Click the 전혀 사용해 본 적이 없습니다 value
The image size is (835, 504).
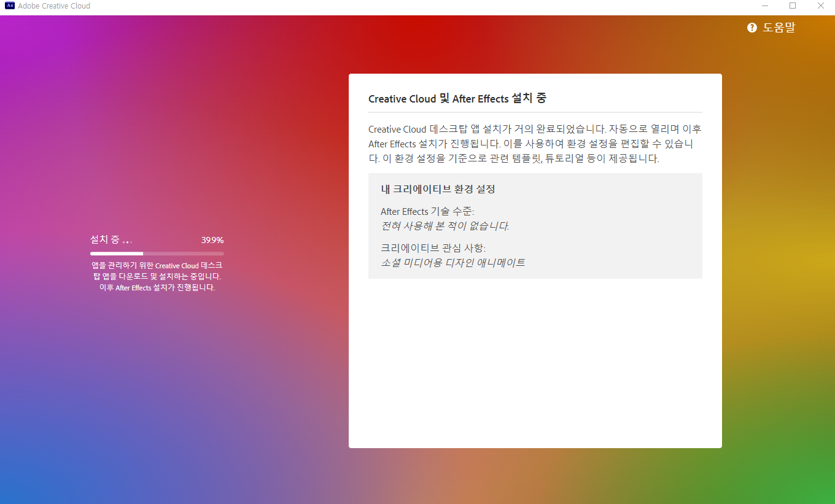coord(445,226)
